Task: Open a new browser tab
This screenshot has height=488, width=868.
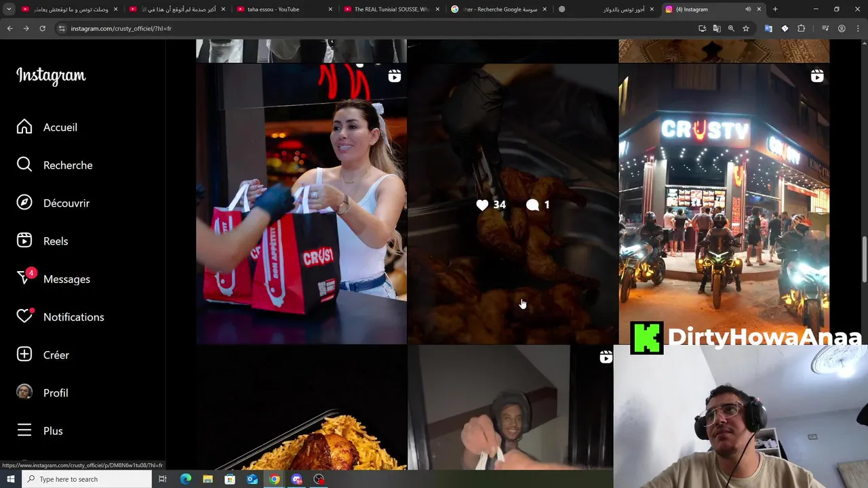Action: pos(775,9)
